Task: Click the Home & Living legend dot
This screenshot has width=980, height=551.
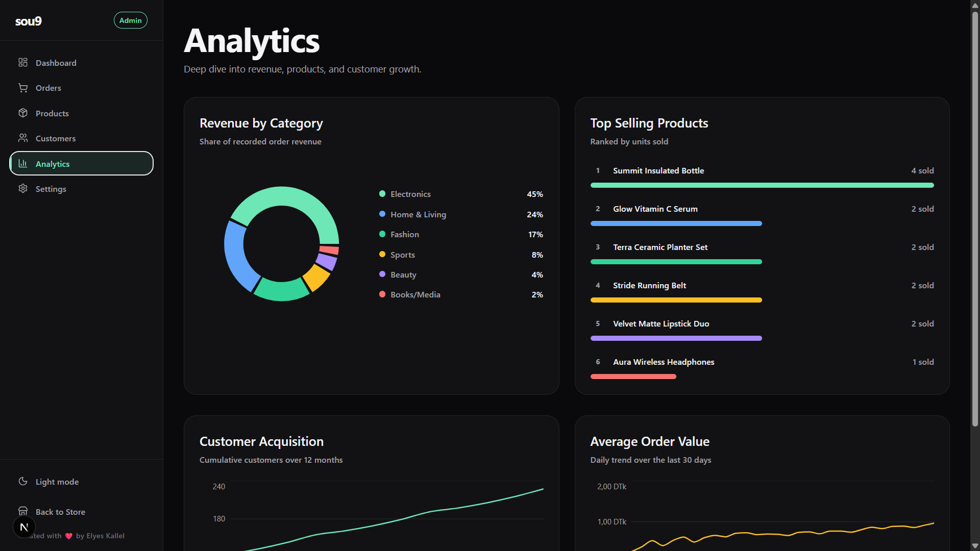Action: [x=382, y=214]
